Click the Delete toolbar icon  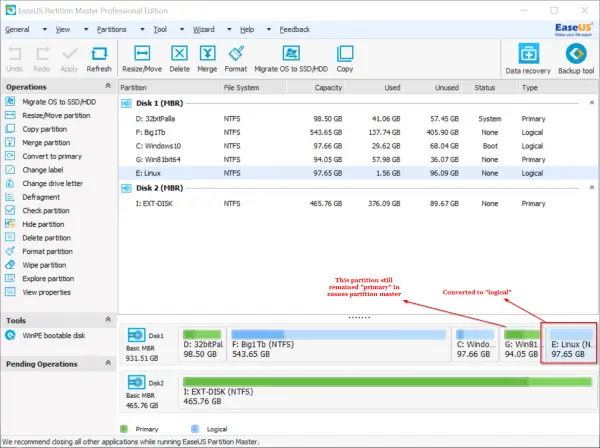(179, 54)
